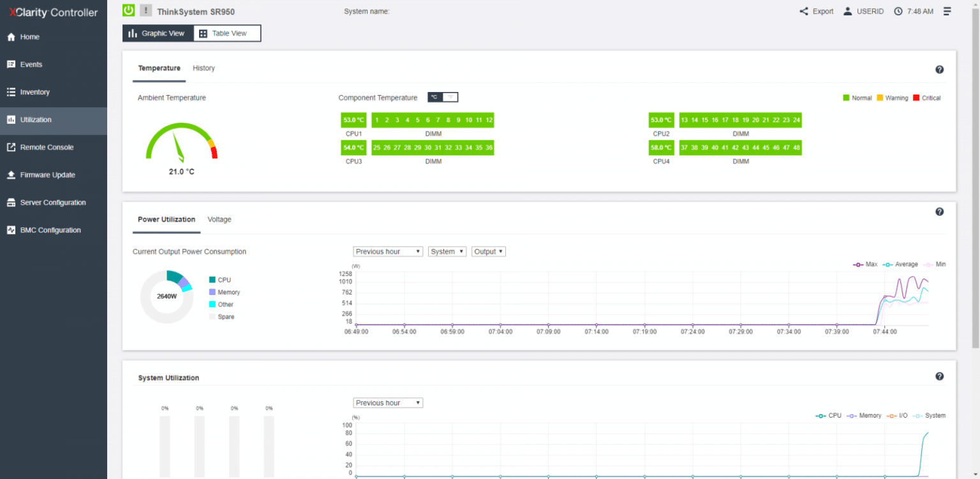This screenshot has height=479, width=980.
Task: Click the Events icon in sidebar
Action: point(11,65)
